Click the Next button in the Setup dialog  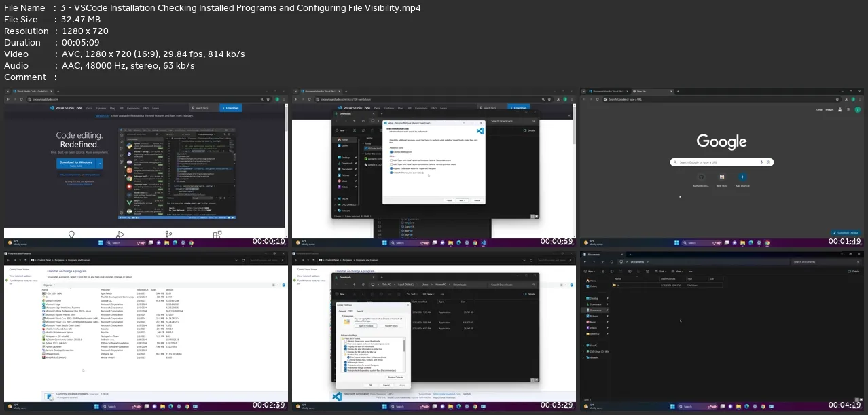(461, 200)
